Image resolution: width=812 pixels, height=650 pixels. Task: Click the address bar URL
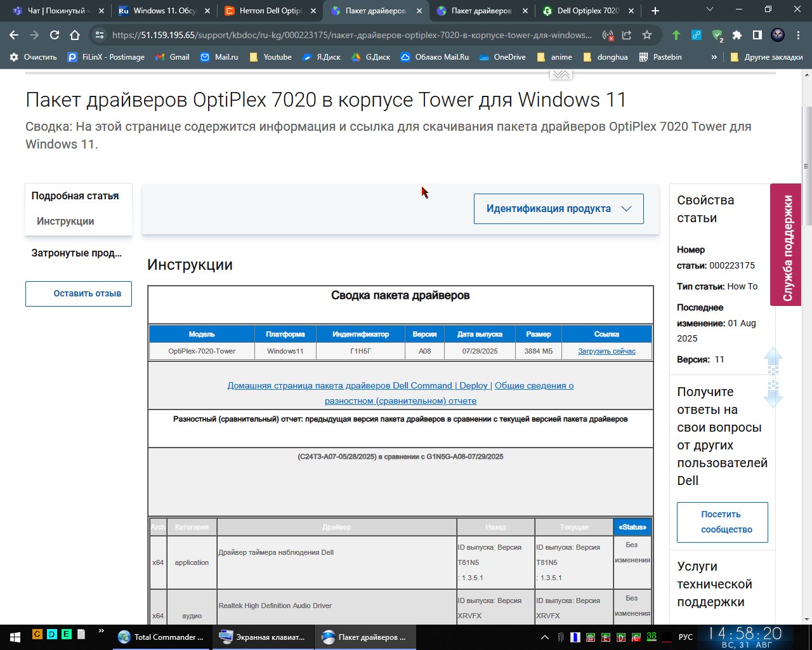click(352, 35)
